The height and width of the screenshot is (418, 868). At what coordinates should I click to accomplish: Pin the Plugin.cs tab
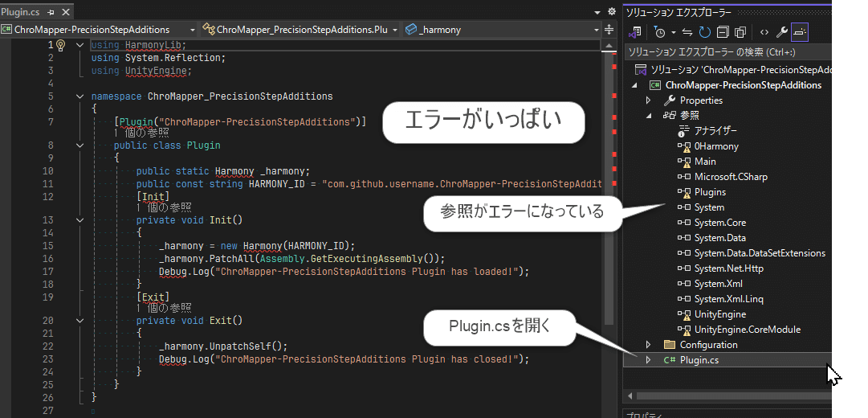point(51,12)
